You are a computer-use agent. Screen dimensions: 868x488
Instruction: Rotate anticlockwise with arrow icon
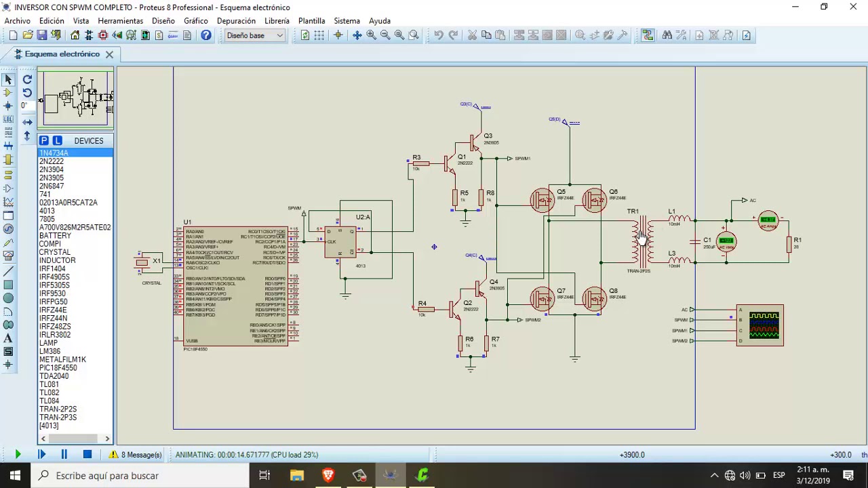(27, 93)
